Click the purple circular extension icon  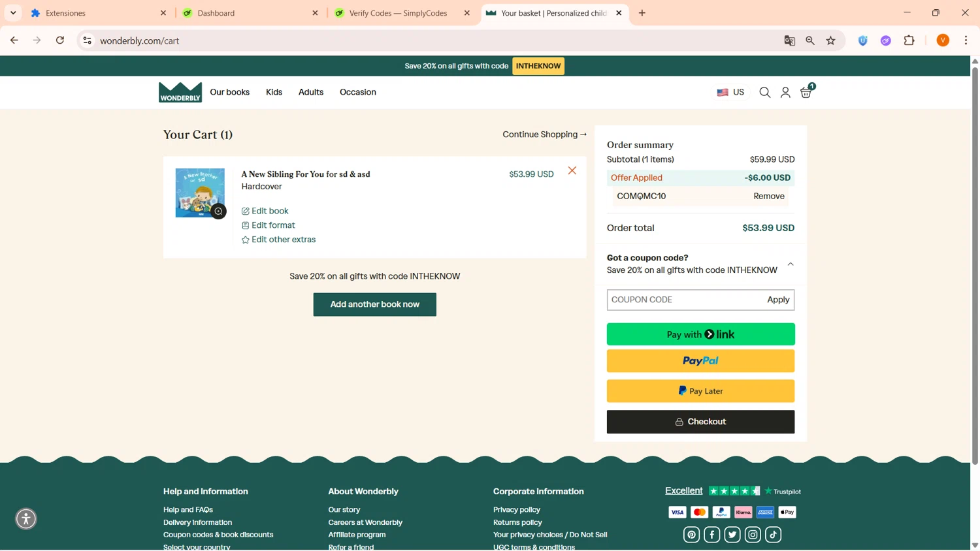coord(886,40)
